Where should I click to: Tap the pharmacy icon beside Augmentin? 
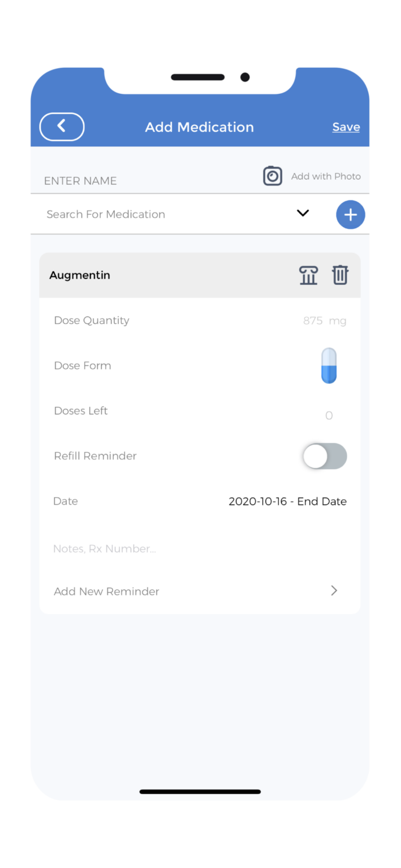pos(308,275)
